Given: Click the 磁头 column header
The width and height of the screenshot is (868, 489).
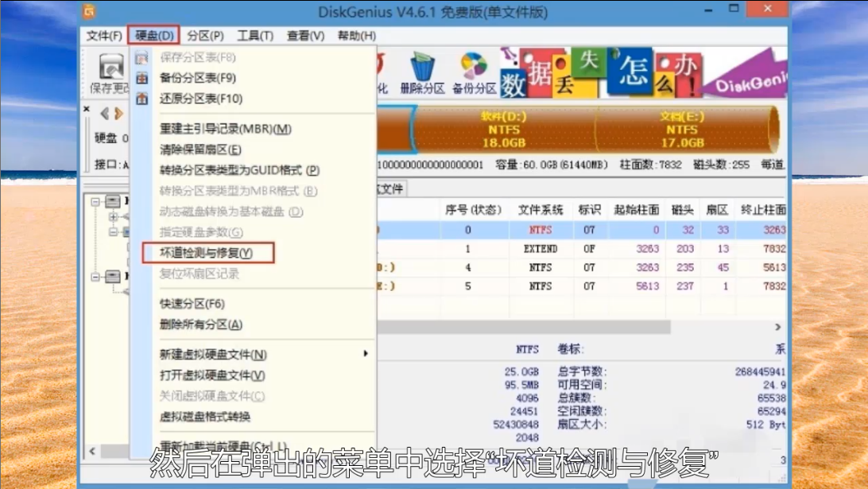Looking at the screenshot, I should (683, 210).
